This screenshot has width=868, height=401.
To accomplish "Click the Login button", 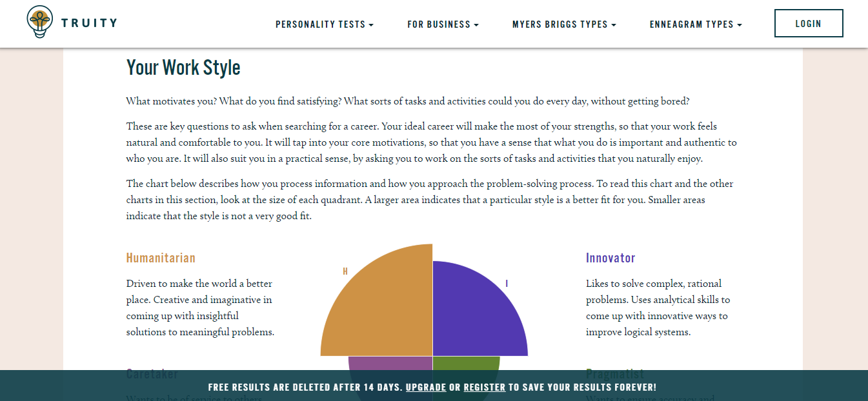I will (x=808, y=24).
